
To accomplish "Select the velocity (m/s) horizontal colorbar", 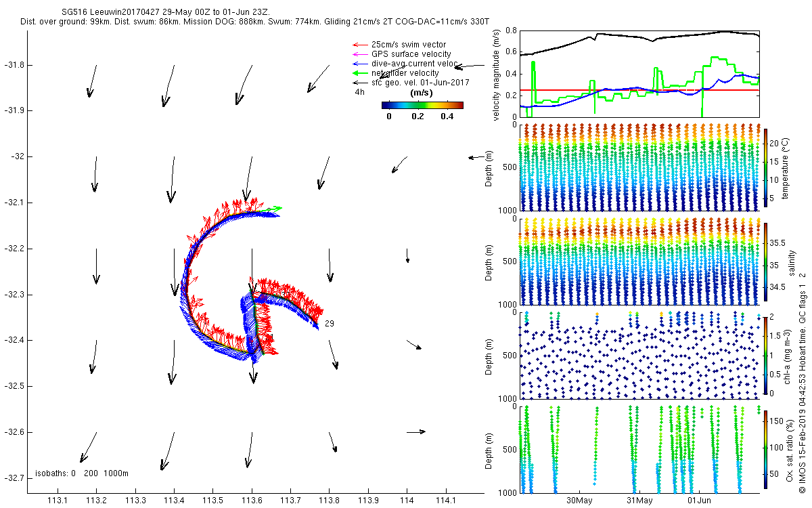I will [x=422, y=105].
